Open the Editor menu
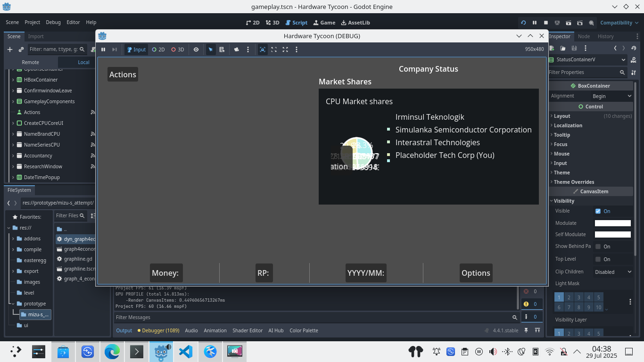This screenshot has height=362, width=644. (73, 22)
